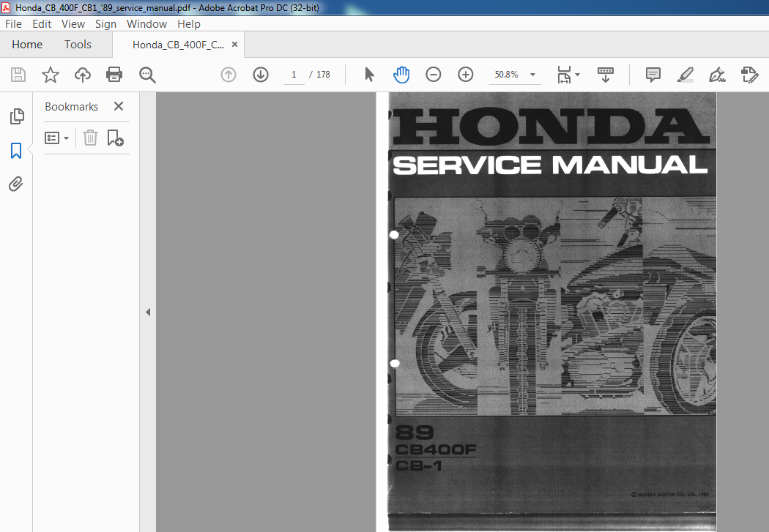The width and height of the screenshot is (769, 532).
Task: Close the Honda_CB_400F document tab
Action: click(235, 45)
